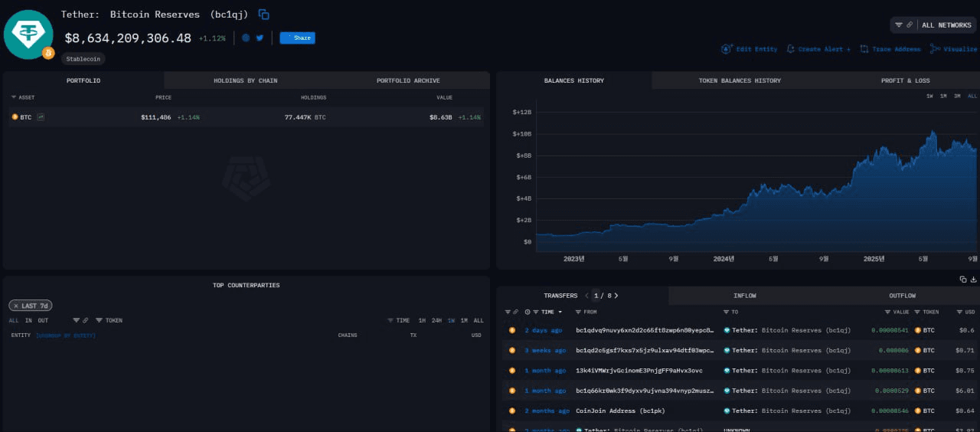The image size is (980, 432).
Task: Open the Portfolio Archive tab
Action: [x=408, y=80]
